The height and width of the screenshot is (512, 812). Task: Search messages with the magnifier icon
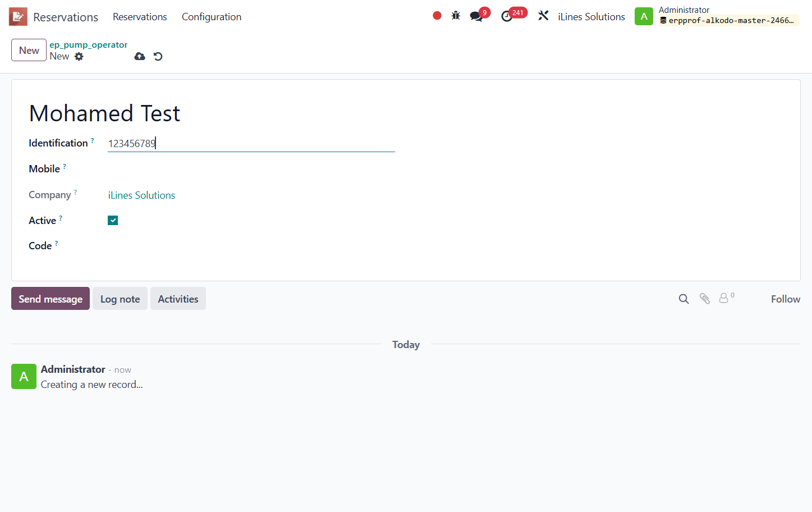pos(683,299)
